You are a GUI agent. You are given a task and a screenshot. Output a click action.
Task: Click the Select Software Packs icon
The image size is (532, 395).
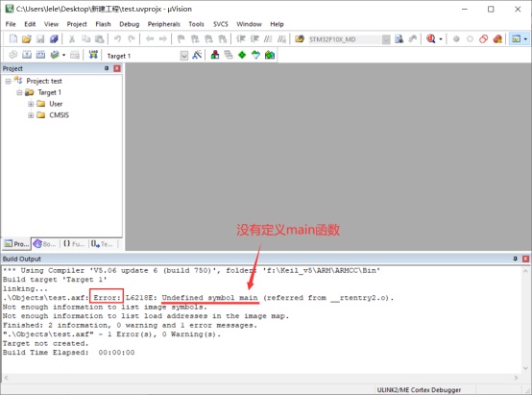pos(255,55)
